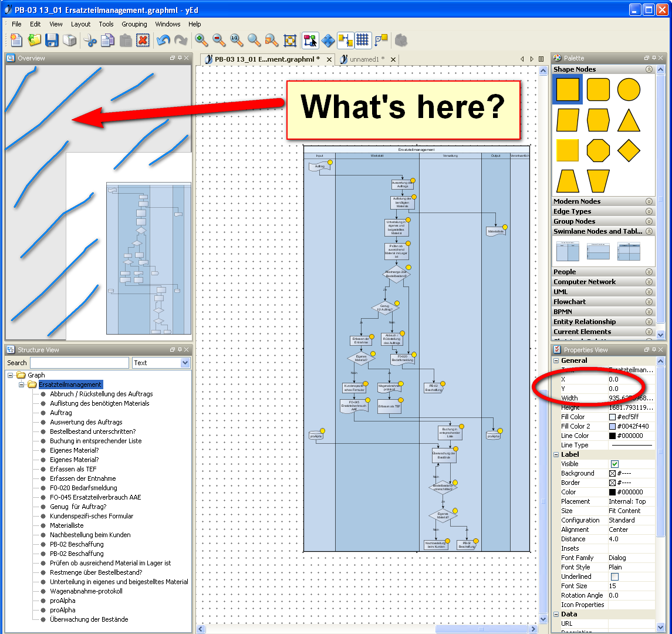Click the Undo arrow icon

pyautogui.click(x=163, y=41)
